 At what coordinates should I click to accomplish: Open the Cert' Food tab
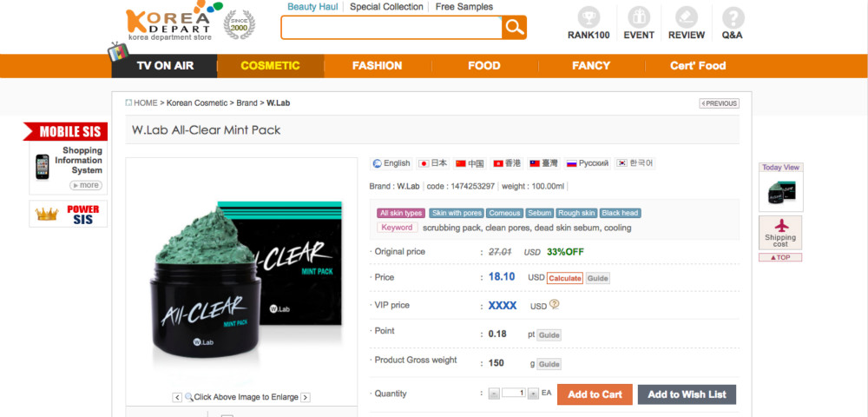[698, 66]
